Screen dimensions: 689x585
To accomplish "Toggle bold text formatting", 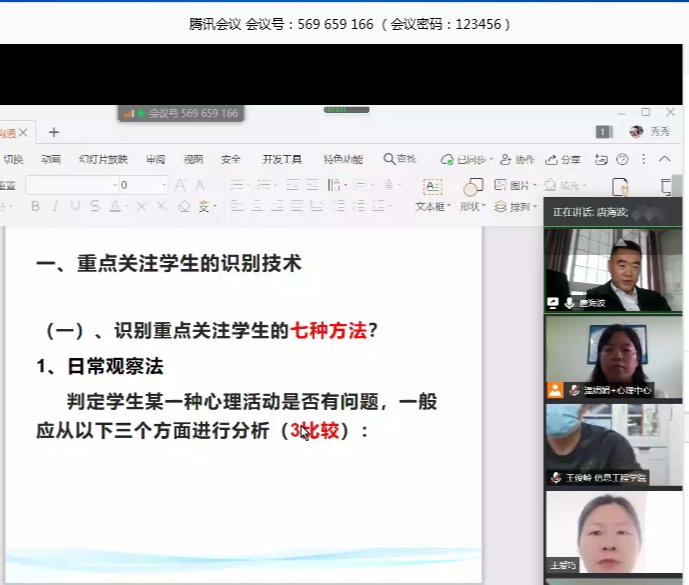I will (x=35, y=206).
